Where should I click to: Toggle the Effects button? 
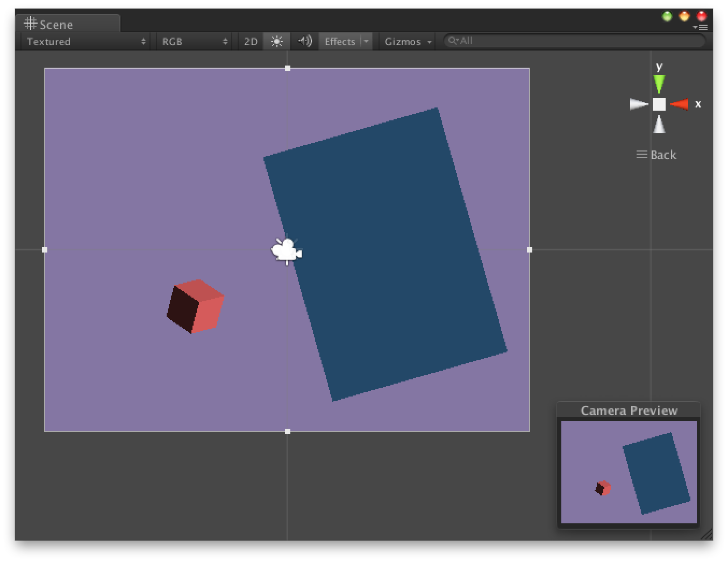[339, 41]
